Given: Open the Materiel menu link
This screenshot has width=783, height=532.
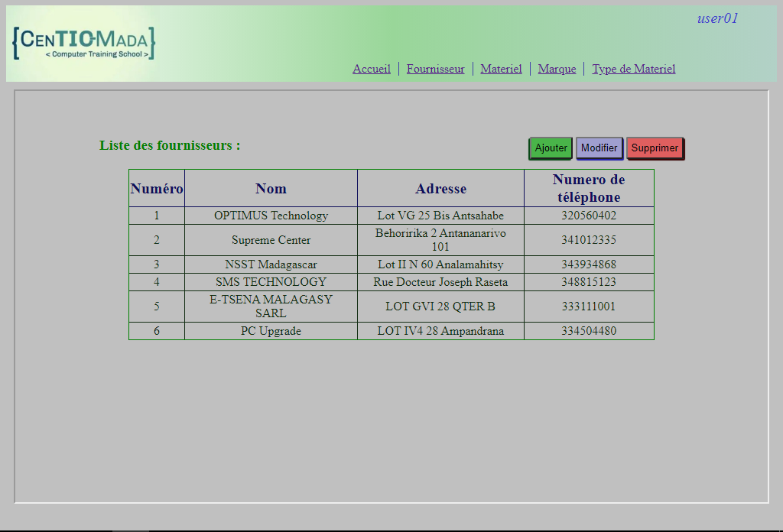Looking at the screenshot, I should 501,69.
